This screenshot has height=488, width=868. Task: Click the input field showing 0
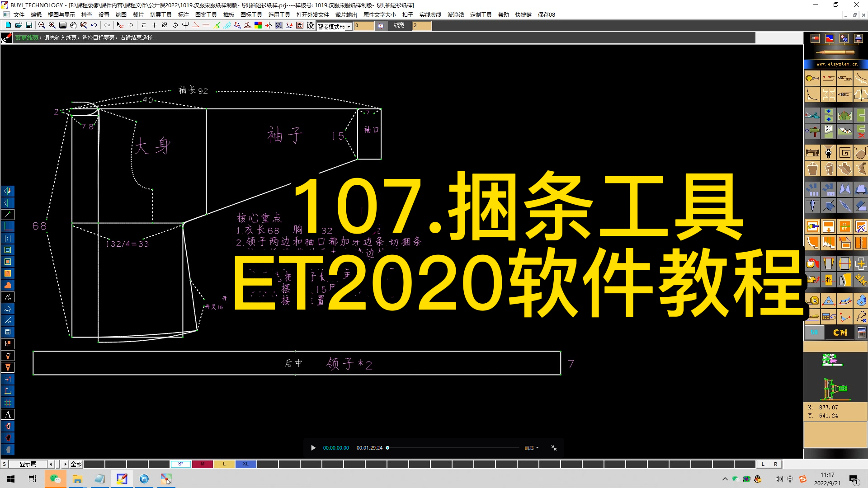click(x=364, y=26)
